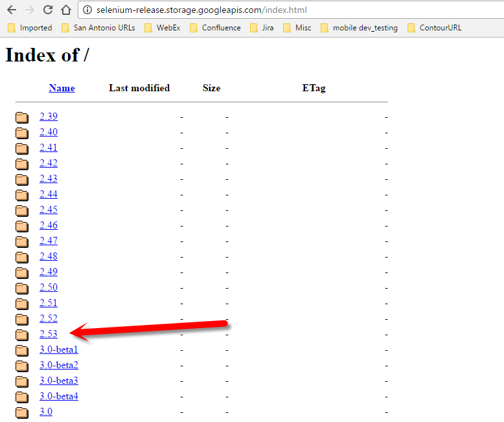Image resolution: width=504 pixels, height=422 pixels.
Task: Click the folder icon beside 2.44
Action: (22, 195)
